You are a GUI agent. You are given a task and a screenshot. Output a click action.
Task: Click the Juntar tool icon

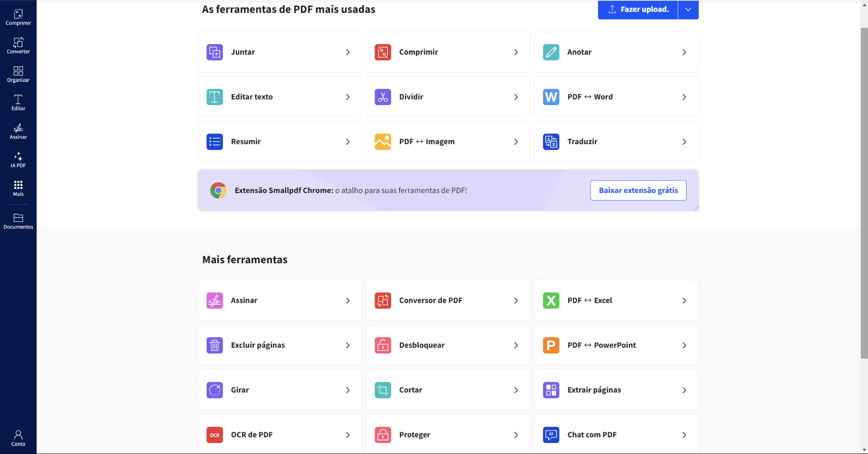tap(214, 52)
